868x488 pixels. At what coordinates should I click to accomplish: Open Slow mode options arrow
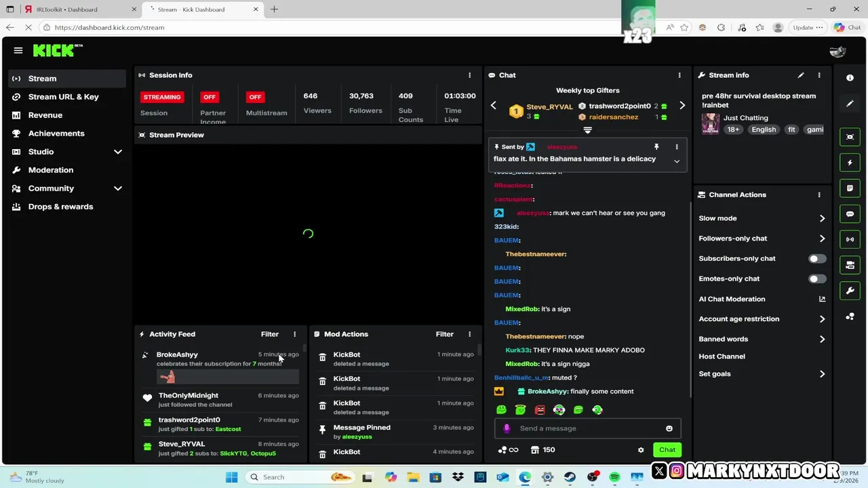pos(822,218)
